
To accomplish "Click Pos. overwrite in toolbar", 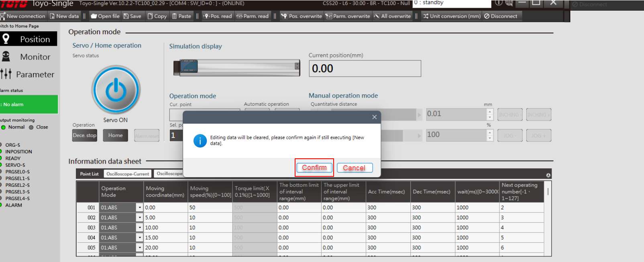I will [x=302, y=16].
